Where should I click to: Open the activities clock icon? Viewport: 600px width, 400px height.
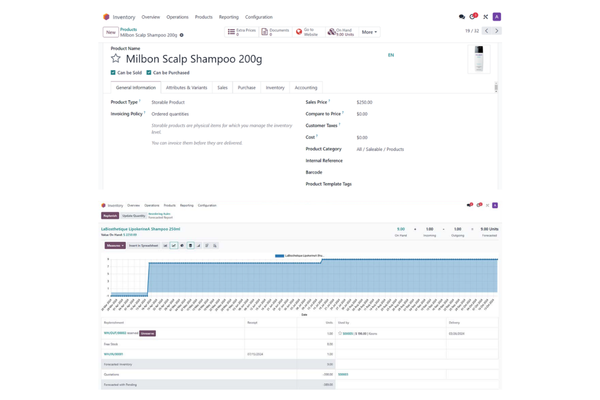click(x=474, y=17)
